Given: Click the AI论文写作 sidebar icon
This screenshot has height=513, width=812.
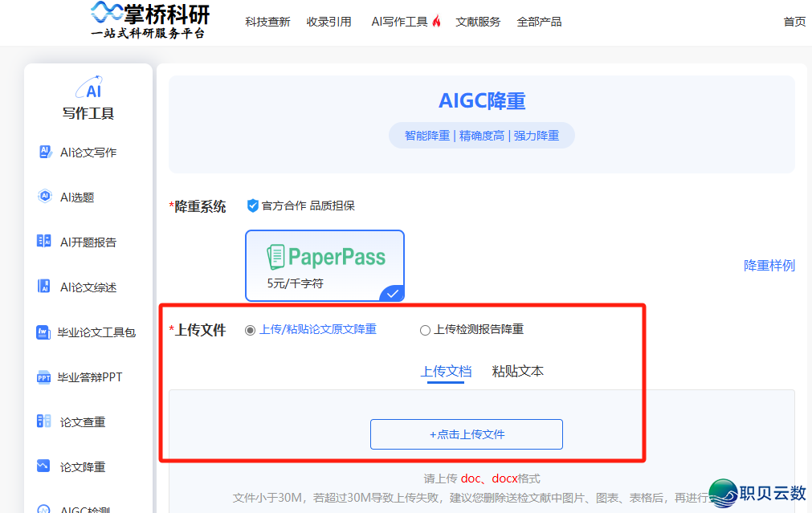Looking at the screenshot, I should (45, 152).
